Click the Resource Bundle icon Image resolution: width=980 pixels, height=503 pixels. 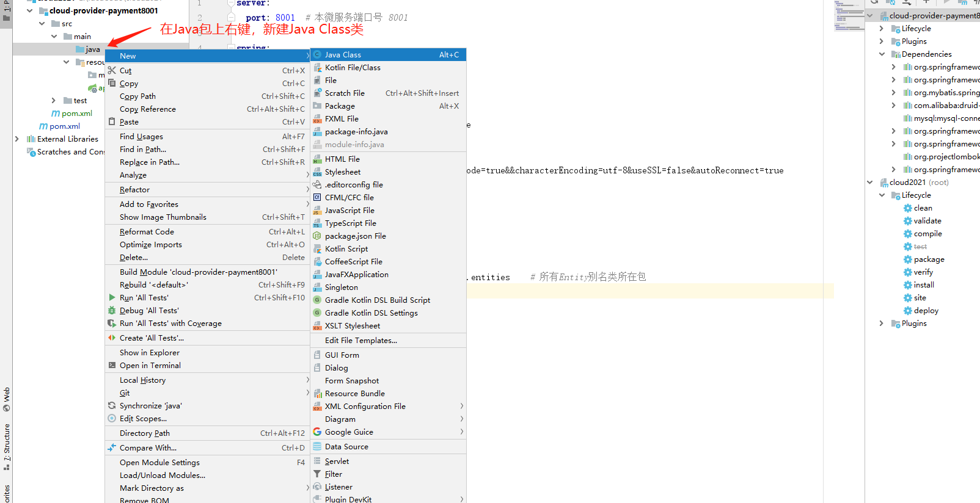(x=317, y=394)
